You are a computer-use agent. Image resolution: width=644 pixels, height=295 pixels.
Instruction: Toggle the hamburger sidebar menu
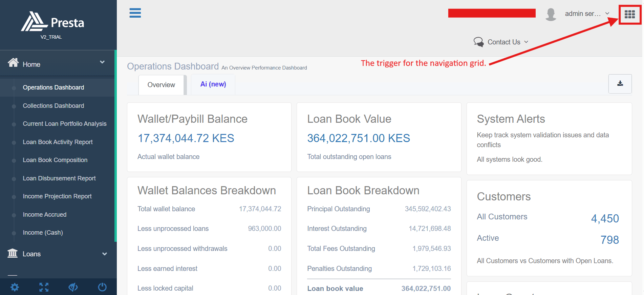tap(135, 13)
